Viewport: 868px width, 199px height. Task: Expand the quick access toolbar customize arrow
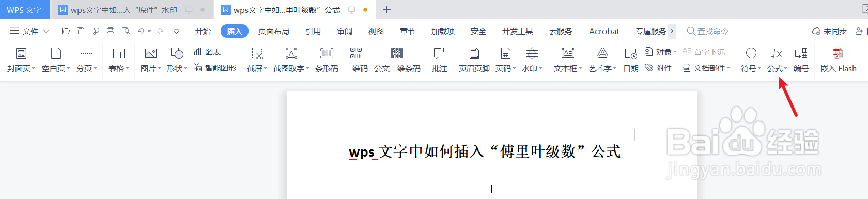coord(176,31)
